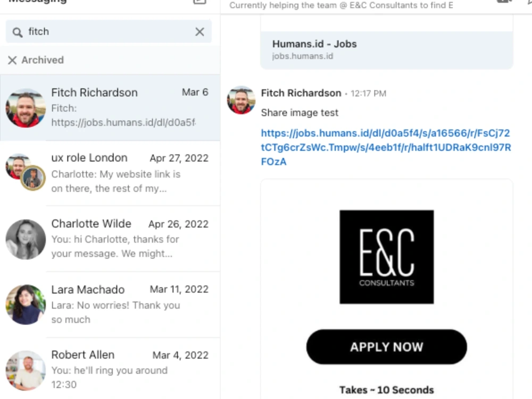This screenshot has width=532, height=399.
Task: Click the 'Mar 4, 2022' conversation date
Action: coord(180,355)
